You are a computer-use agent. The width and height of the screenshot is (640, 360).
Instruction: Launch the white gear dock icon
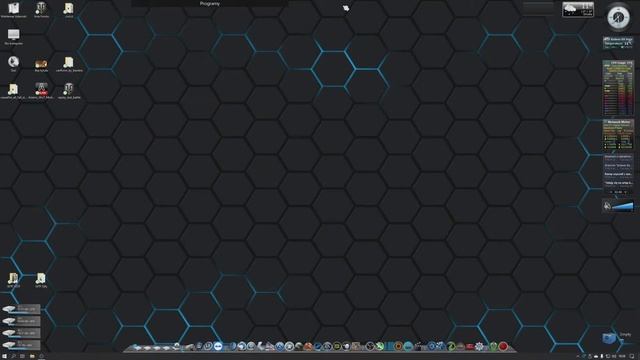[479, 347]
